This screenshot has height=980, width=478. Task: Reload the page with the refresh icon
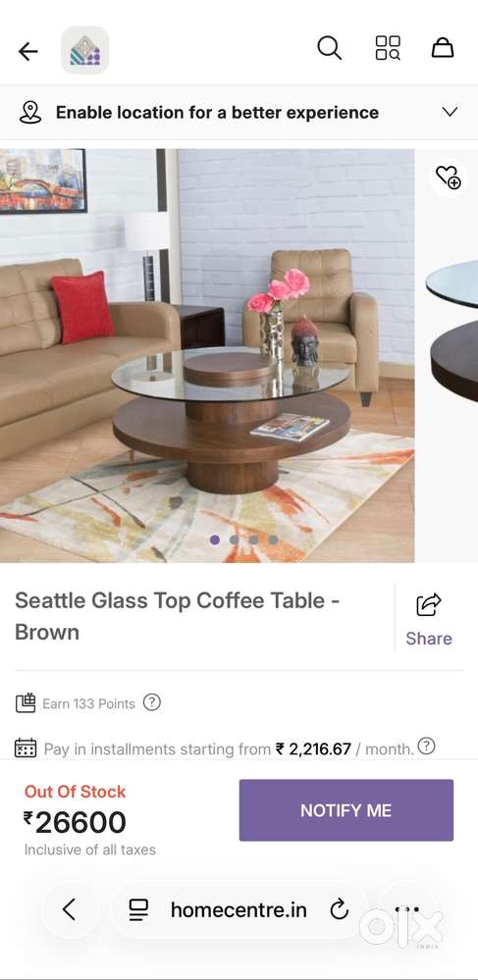coord(339,910)
